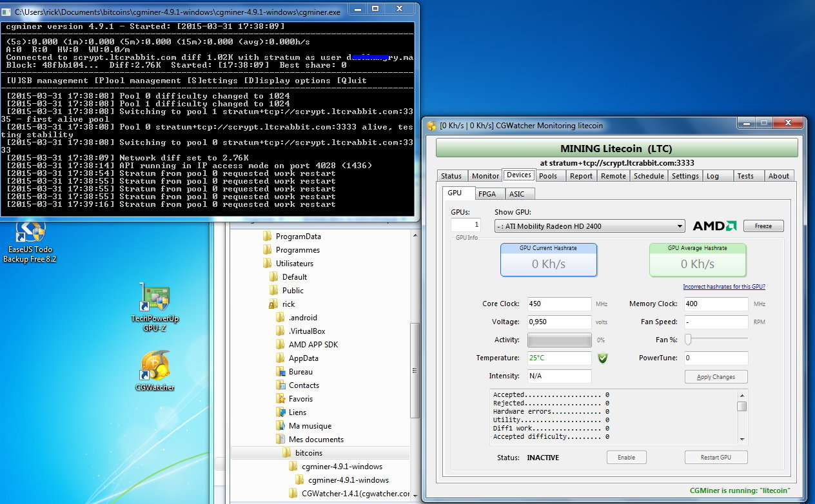Open the FPGA devices sub-tab

click(x=487, y=194)
